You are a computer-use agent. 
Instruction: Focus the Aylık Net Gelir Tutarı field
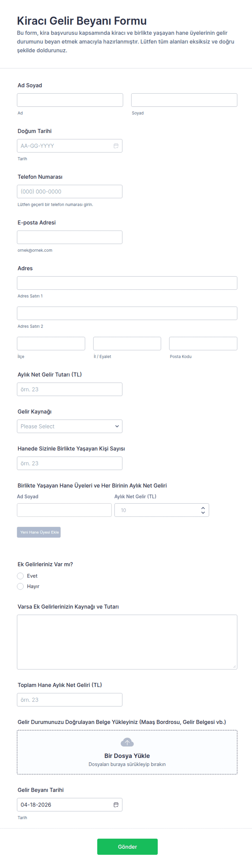click(70, 389)
